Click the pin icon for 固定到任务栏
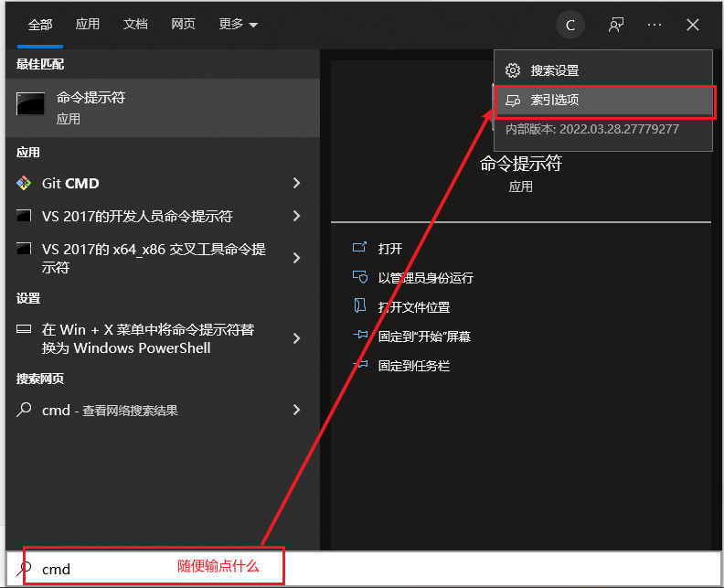This screenshot has width=724, height=588. tap(360, 365)
